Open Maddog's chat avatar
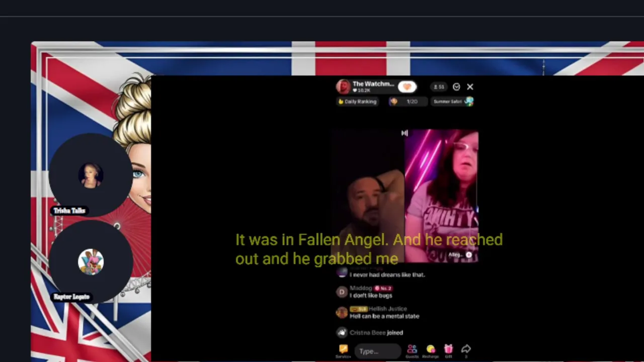The height and width of the screenshot is (362, 644). pyautogui.click(x=342, y=292)
